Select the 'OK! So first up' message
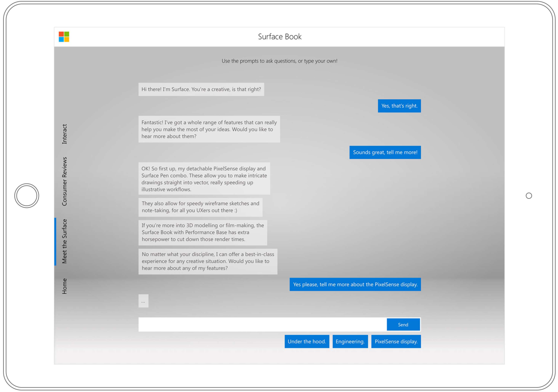 204,178
